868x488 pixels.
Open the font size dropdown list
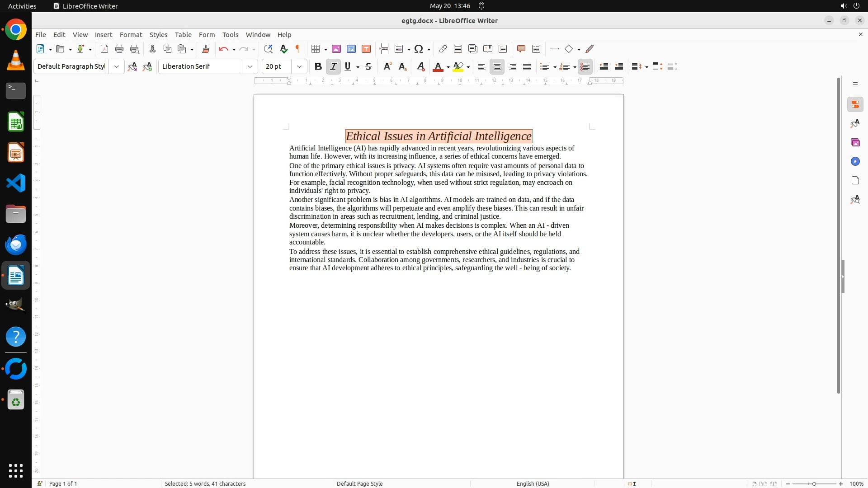(x=299, y=66)
